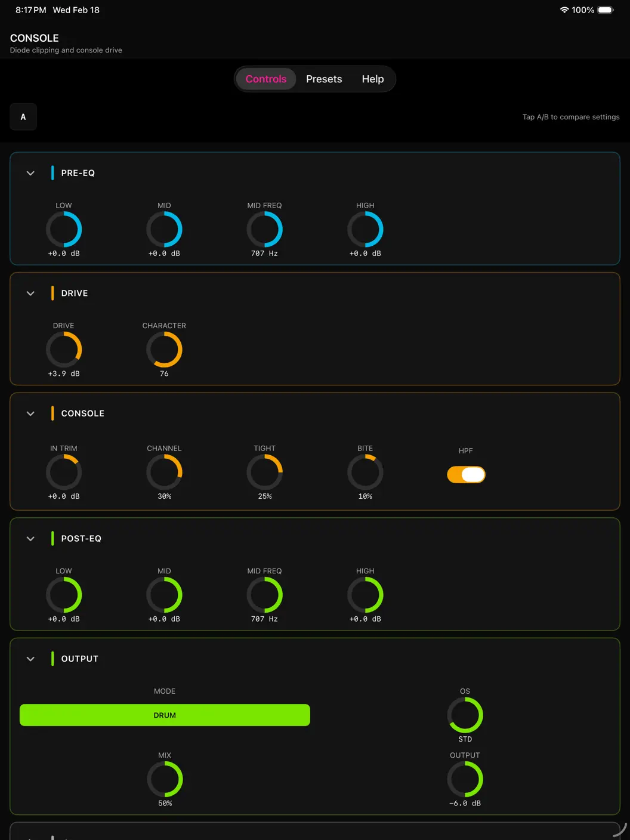This screenshot has height=840, width=630.
Task: Collapse the CONSOLE section
Action: pyautogui.click(x=30, y=413)
